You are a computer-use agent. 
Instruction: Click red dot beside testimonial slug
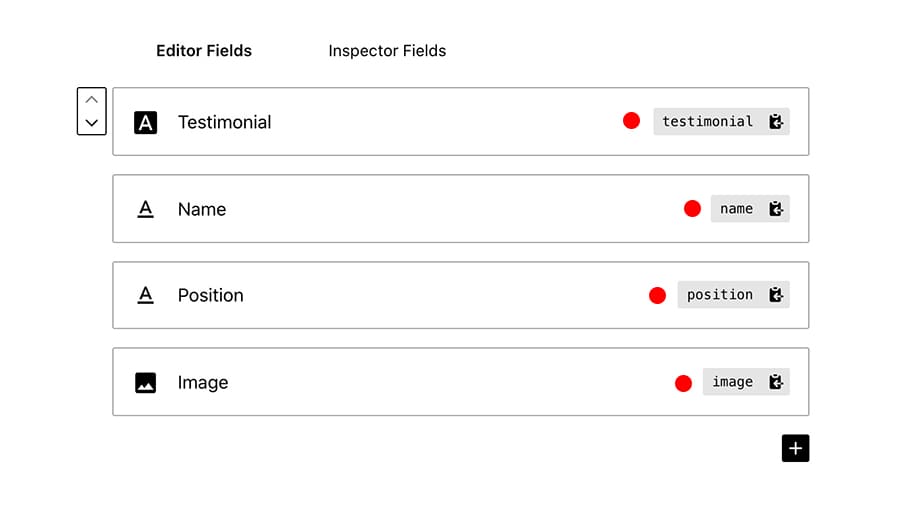(631, 121)
